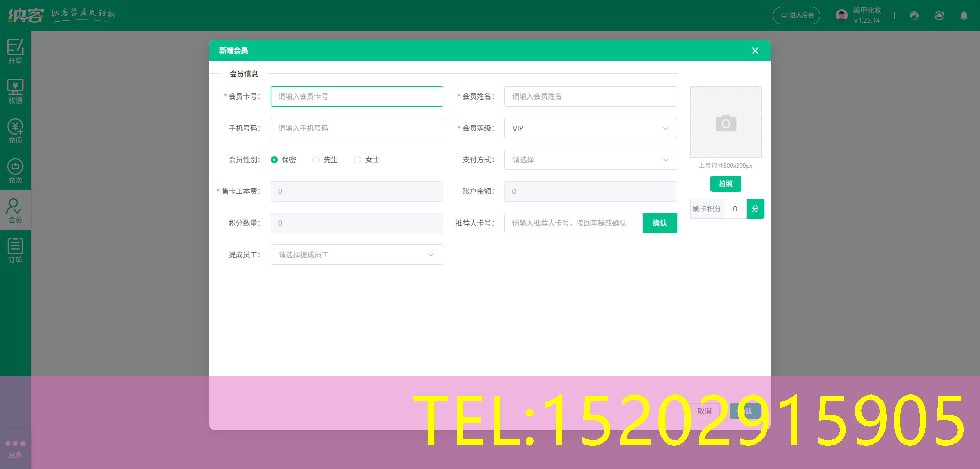
Task: Click the sync/refresh icon in top bar
Action: (939, 16)
